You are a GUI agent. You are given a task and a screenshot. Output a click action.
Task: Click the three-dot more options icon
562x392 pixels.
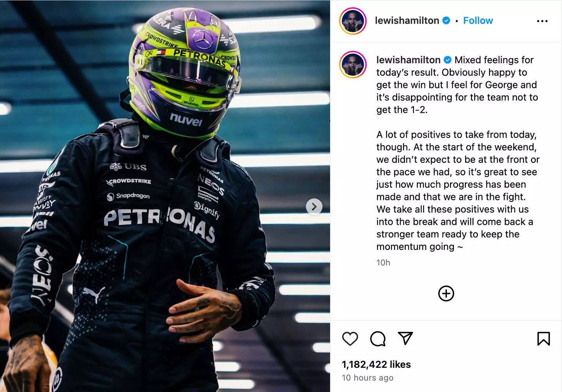(542, 21)
